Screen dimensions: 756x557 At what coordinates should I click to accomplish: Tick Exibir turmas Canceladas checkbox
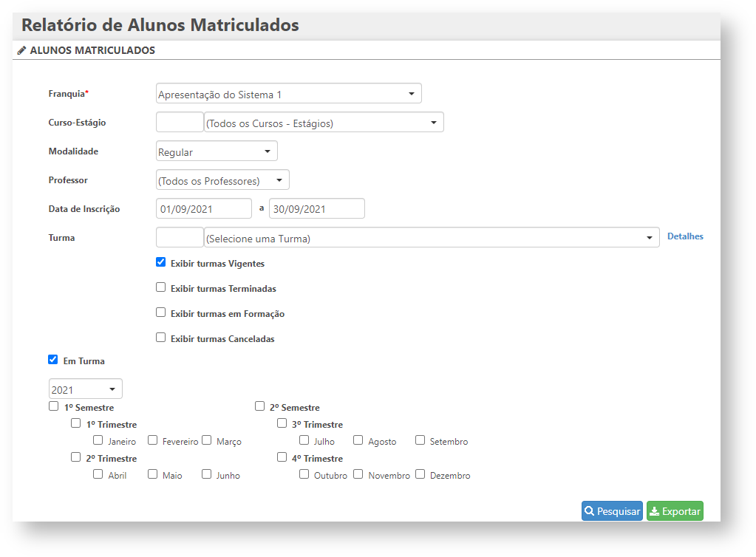(161, 338)
